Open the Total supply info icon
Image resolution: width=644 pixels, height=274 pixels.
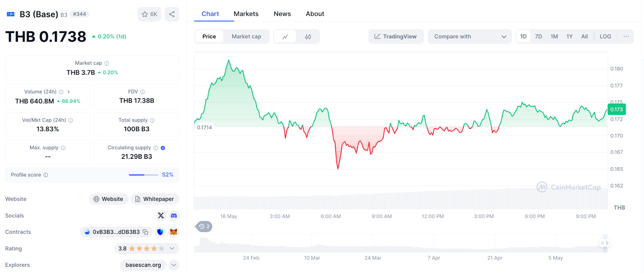click(152, 120)
